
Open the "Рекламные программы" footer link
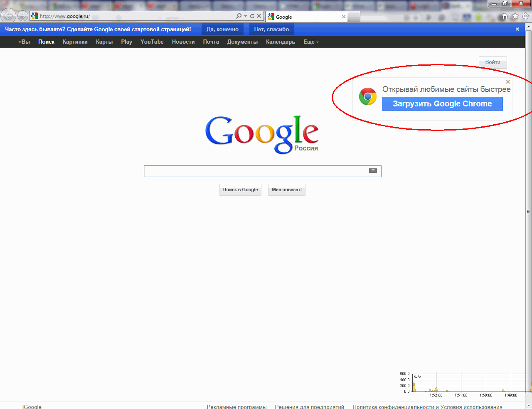click(x=236, y=407)
